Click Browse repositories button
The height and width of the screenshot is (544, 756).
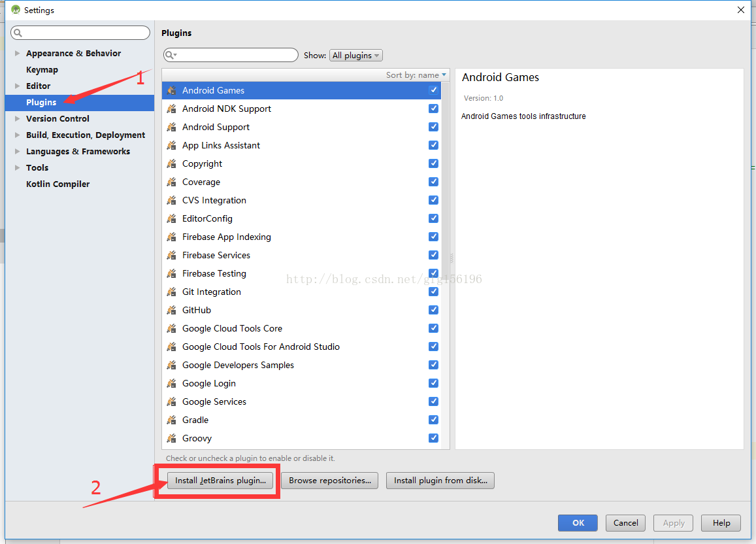[x=330, y=481]
